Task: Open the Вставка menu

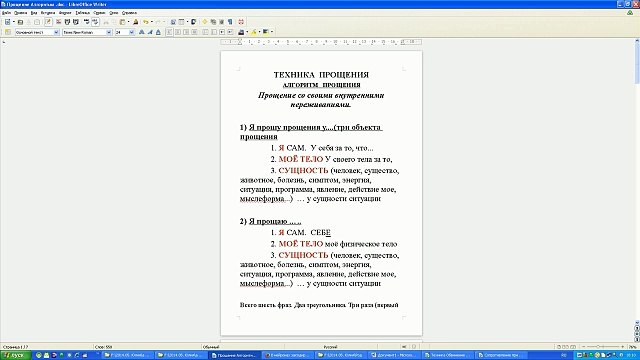Action: pos(48,13)
